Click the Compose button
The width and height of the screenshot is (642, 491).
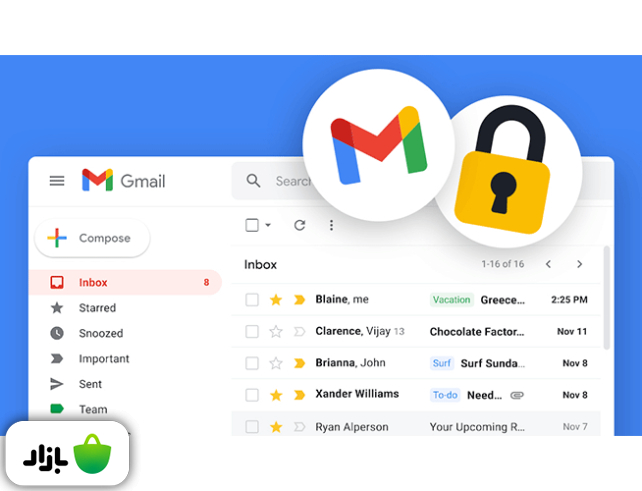click(93, 238)
